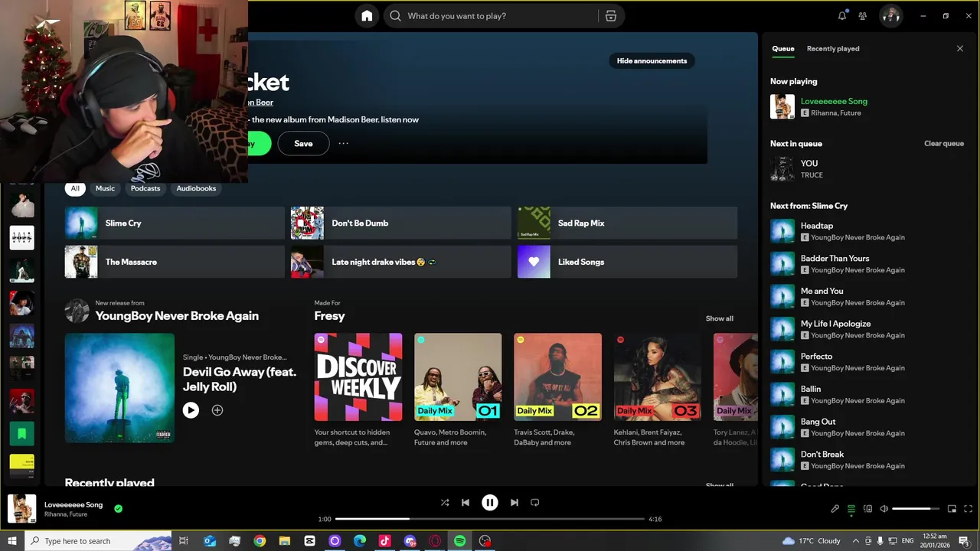Enter full screen player view
This screenshot has height=551, width=980.
[x=969, y=509]
